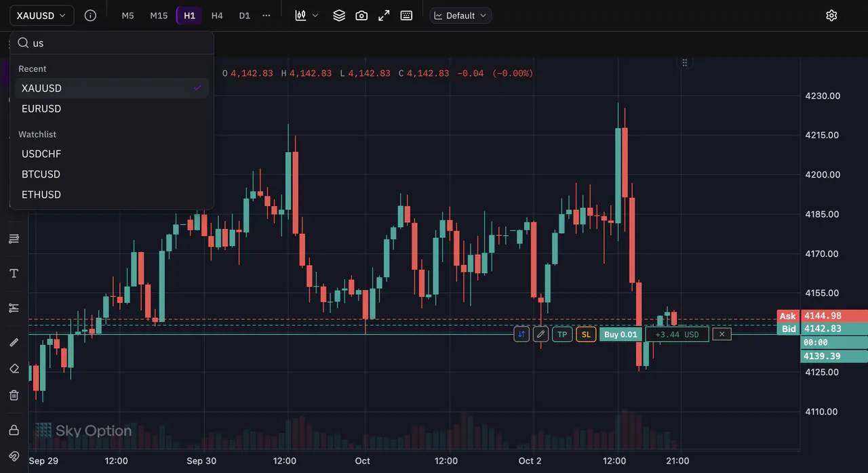Open the candlestick chart type dropdown
Screen dimensions: 868x473
(x=307, y=16)
